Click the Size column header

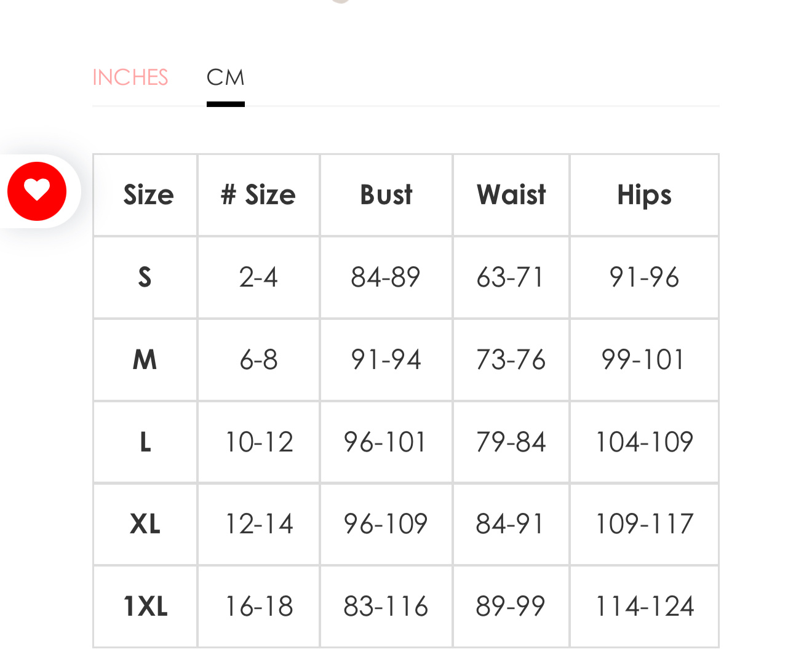[148, 195]
